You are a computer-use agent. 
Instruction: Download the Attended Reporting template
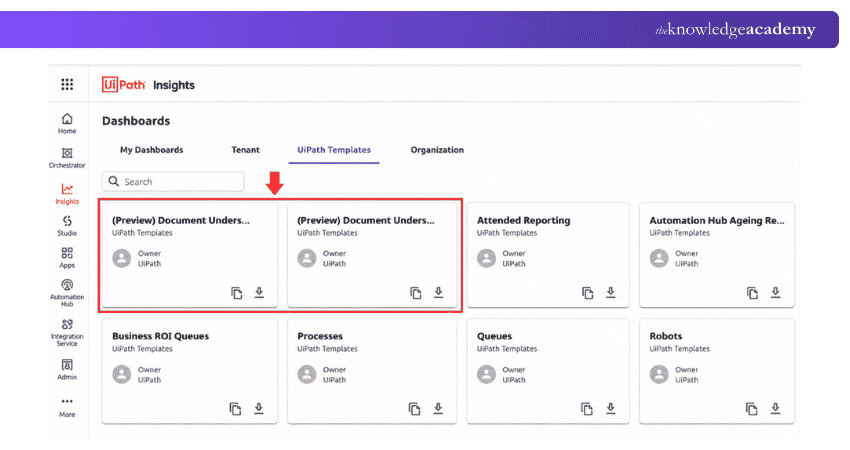pos(611,293)
